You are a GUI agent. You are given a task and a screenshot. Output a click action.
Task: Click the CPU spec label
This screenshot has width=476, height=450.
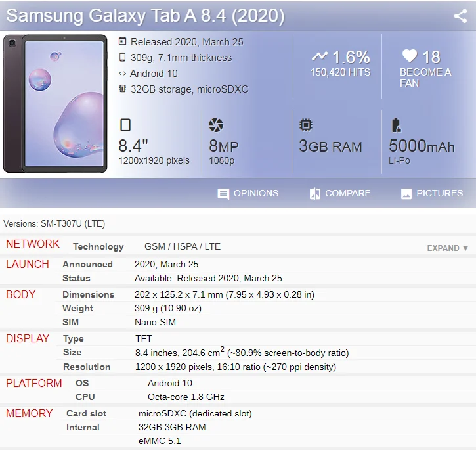85,397
